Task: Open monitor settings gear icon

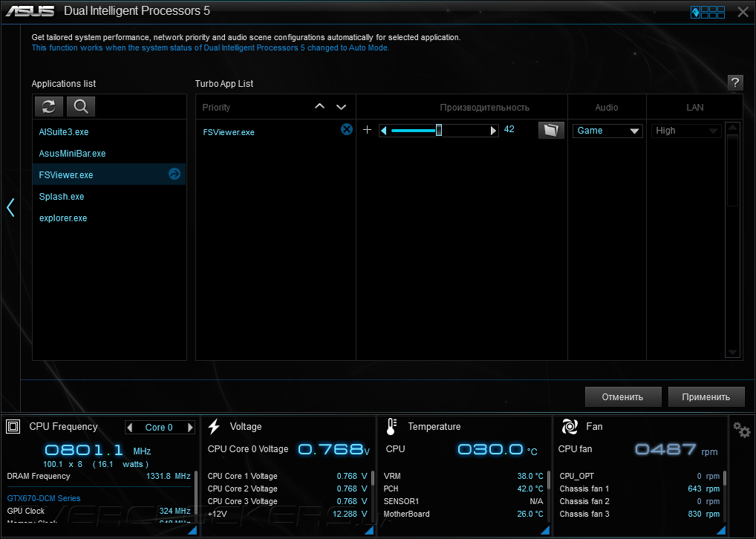Action: coord(742,430)
